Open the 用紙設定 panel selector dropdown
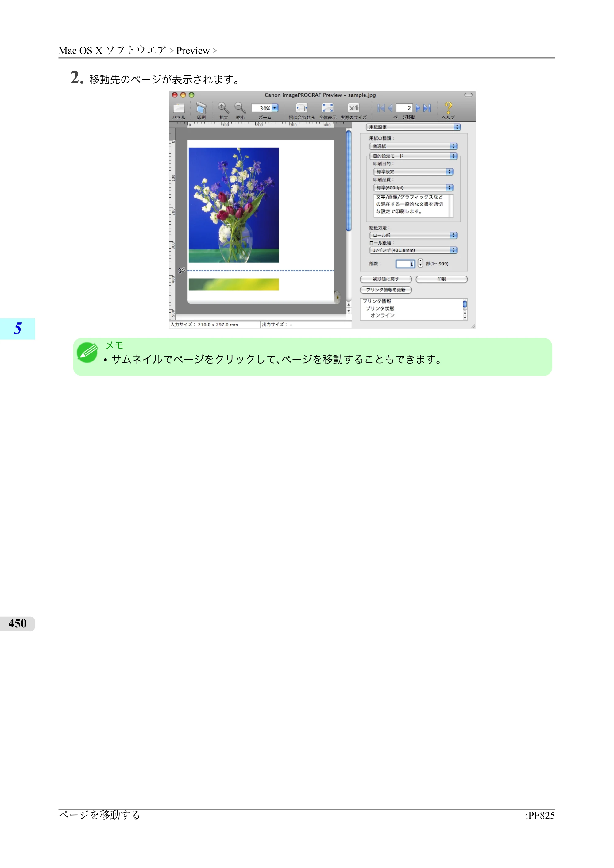Image resolution: width=614 pixels, height=868 pixels. pyautogui.click(x=413, y=127)
